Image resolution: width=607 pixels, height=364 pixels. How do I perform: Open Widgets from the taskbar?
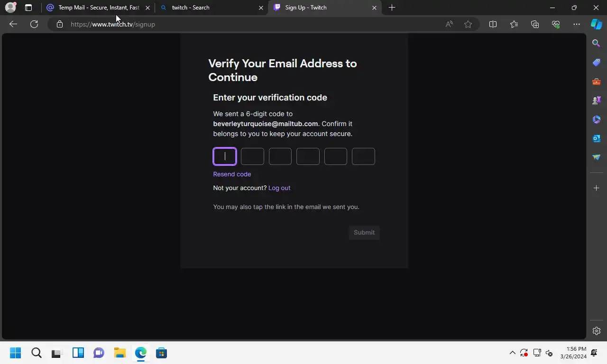click(x=78, y=353)
